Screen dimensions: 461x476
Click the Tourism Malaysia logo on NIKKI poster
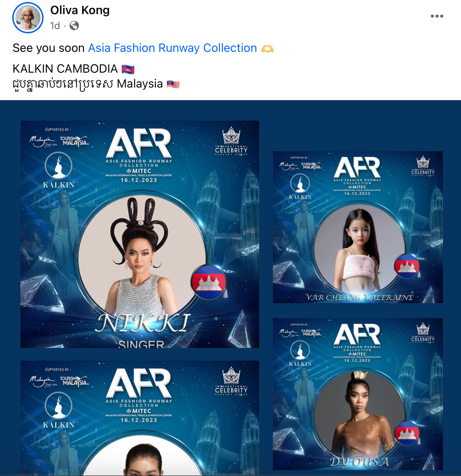tap(74, 141)
